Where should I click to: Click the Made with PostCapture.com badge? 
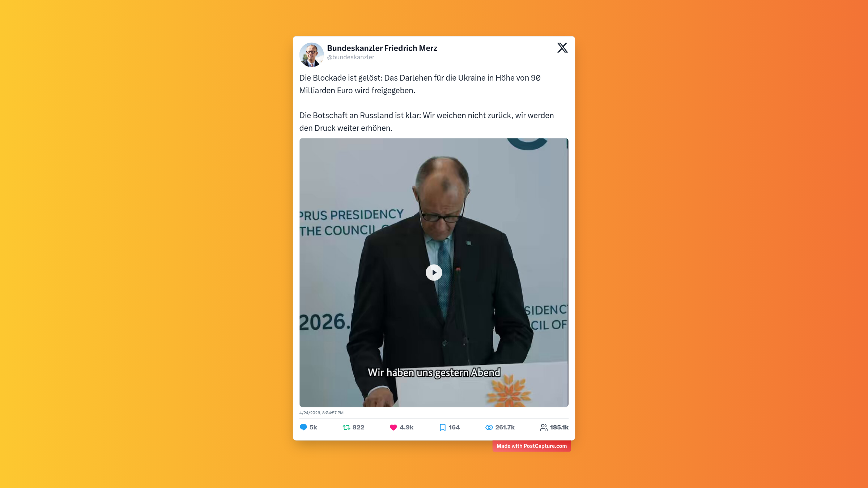click(531, 446)
